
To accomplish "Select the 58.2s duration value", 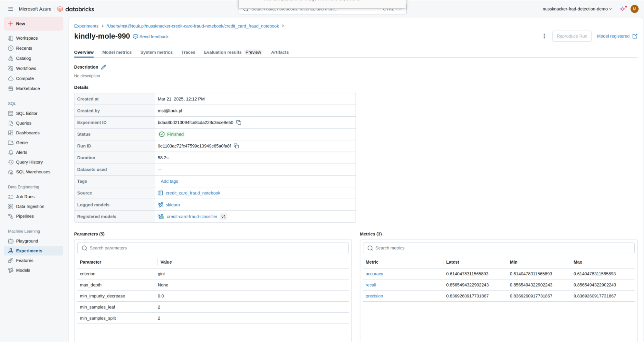I will point(163,158).
